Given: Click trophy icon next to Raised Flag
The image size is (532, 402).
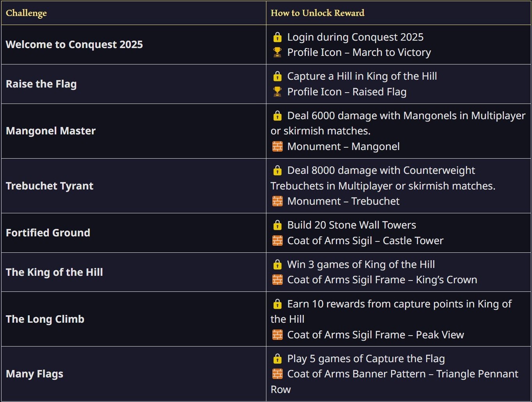Looking at the screenshot, I should (x=277, y=92).
